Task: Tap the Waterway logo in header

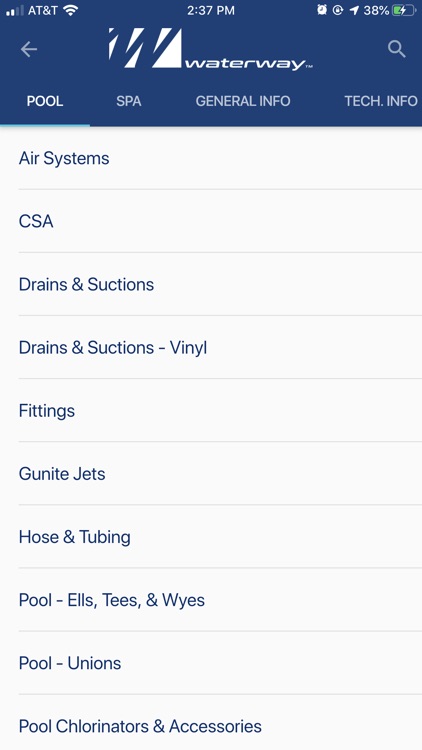Action: (x=211, y=49)
